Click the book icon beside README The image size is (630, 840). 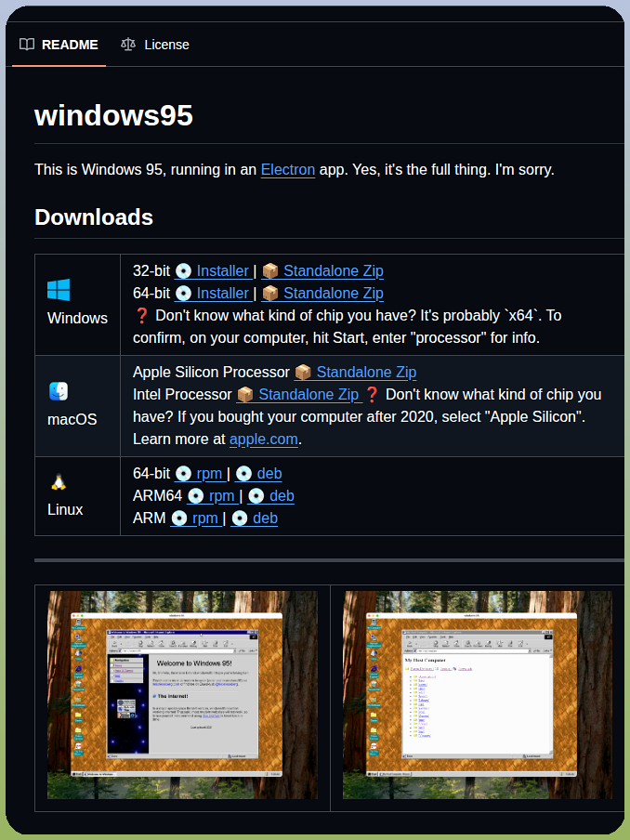[x=27, y=45]
